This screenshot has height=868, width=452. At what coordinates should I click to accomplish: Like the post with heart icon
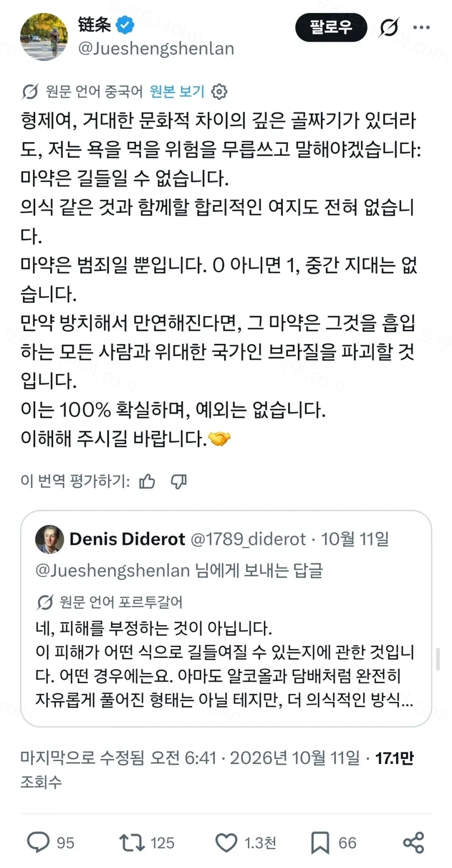226,842
